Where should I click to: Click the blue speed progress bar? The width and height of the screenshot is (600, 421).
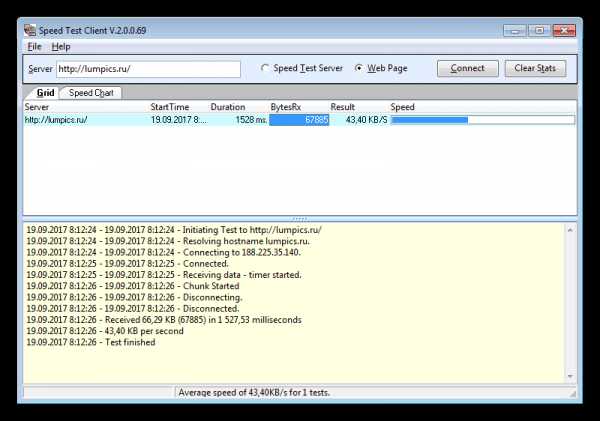click(x=483, y=120)
